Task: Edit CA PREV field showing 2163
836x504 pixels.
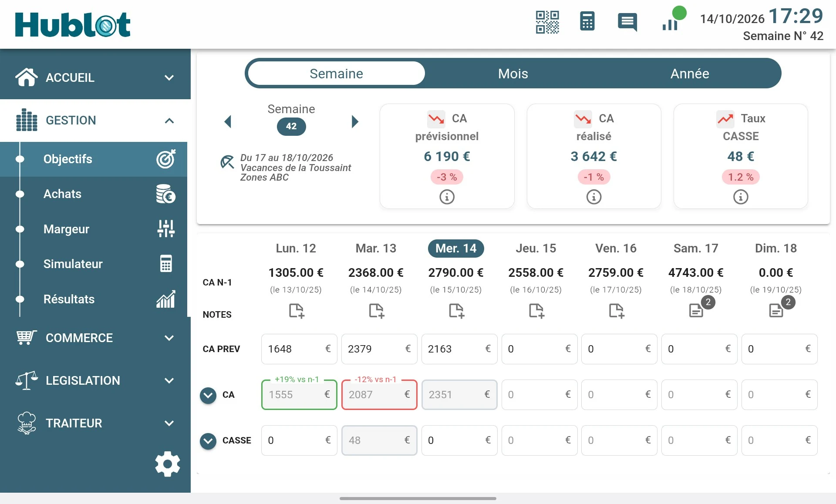Action: click(459, 349)
